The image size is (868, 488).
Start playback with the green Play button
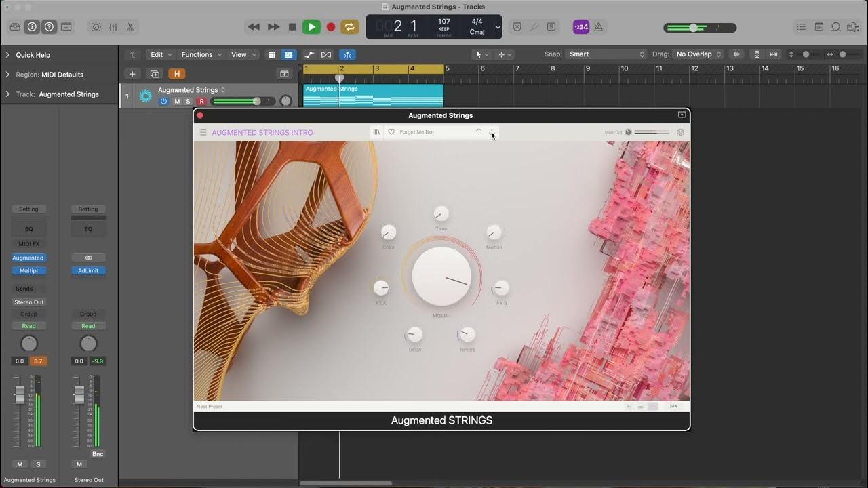pyautogui.click(x=311, y=27)
